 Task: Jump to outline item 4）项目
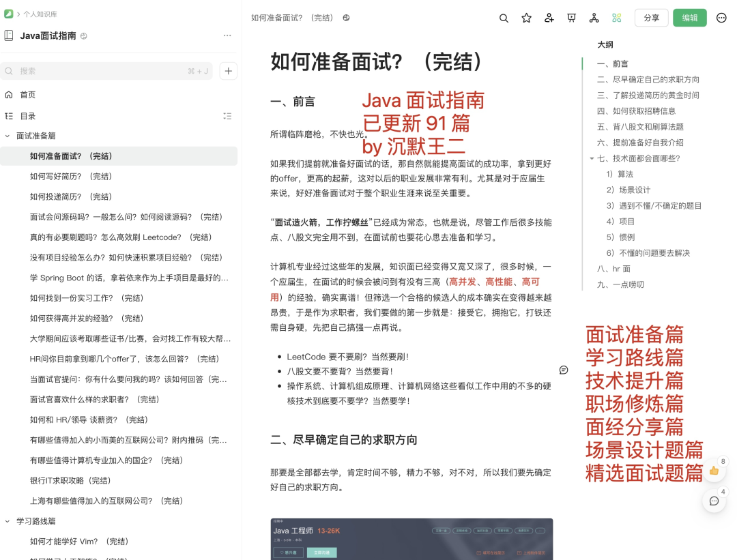click(620, 221)
